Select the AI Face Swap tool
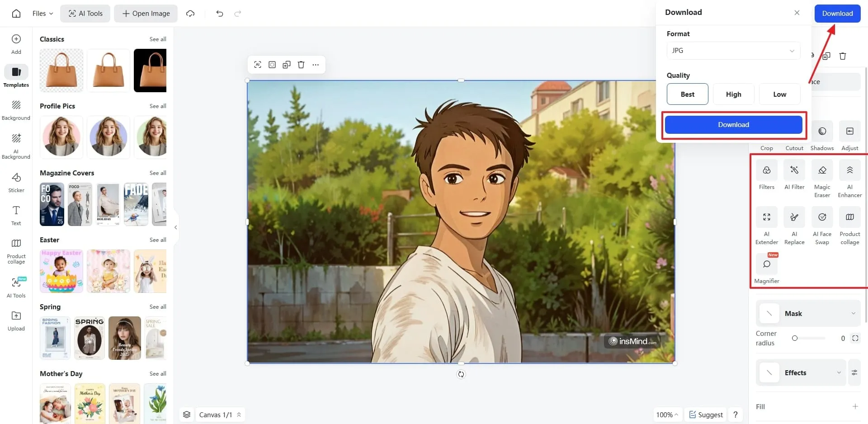 (822, 217)
